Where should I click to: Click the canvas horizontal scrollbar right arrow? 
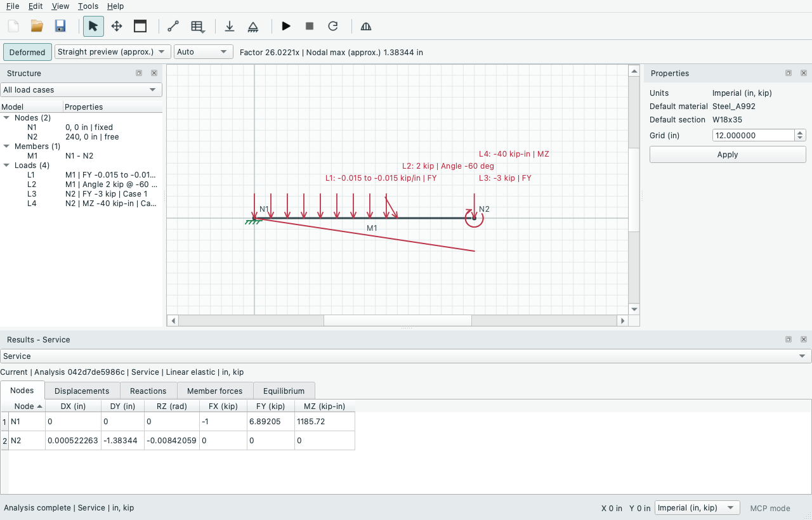pos(623,322)
